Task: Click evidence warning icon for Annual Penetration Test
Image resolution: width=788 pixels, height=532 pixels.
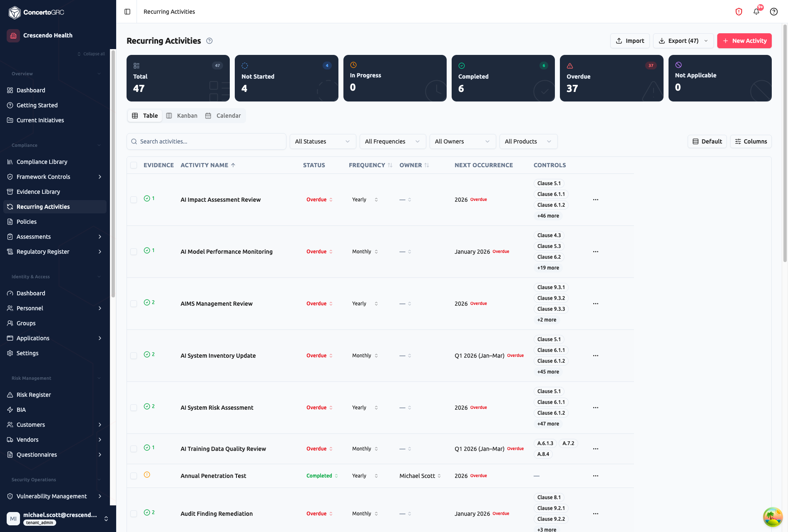Action: (x=147, y=475)
